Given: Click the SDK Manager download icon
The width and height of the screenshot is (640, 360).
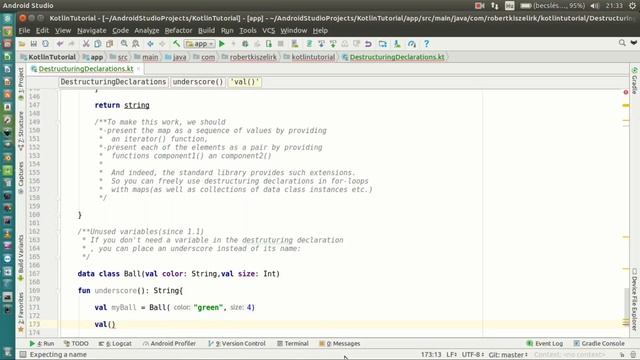Looking at the screenshot, I should tap(397, 44).
